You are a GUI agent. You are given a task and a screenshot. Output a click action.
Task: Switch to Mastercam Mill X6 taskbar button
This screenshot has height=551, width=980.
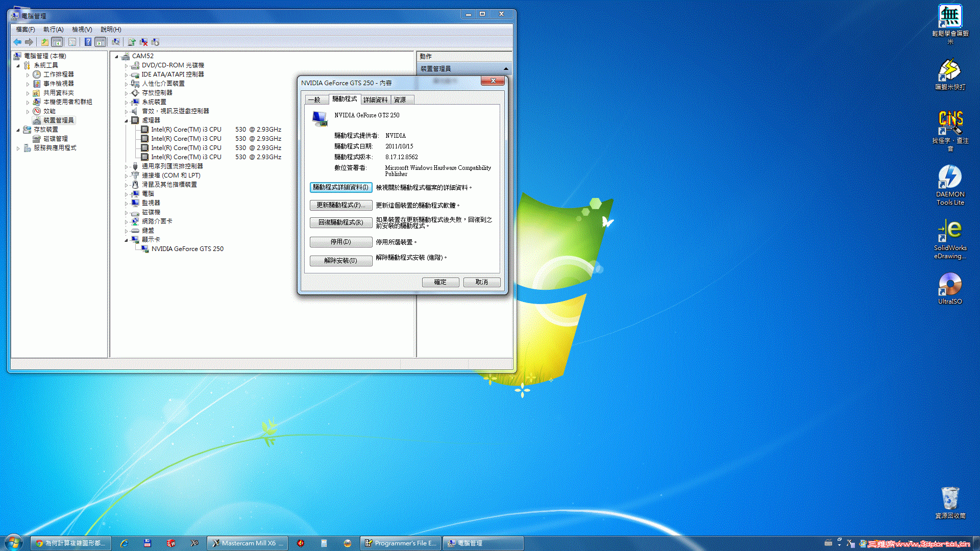point(248,543)
